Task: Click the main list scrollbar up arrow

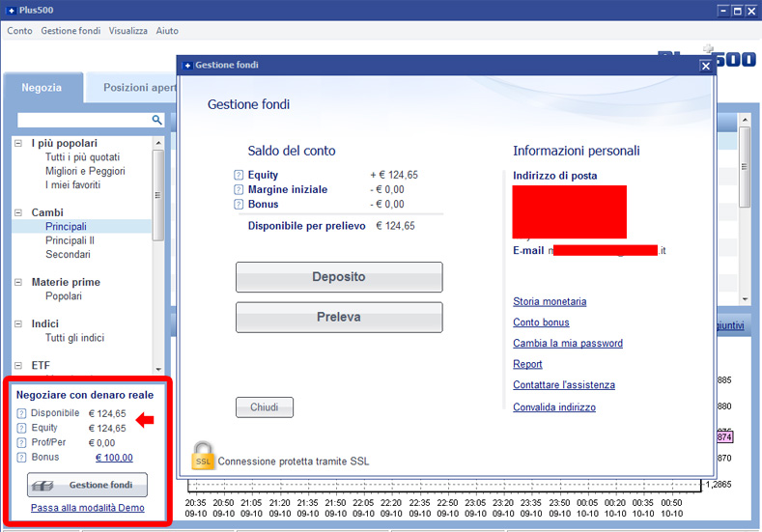Action: (x=745, y=120)
